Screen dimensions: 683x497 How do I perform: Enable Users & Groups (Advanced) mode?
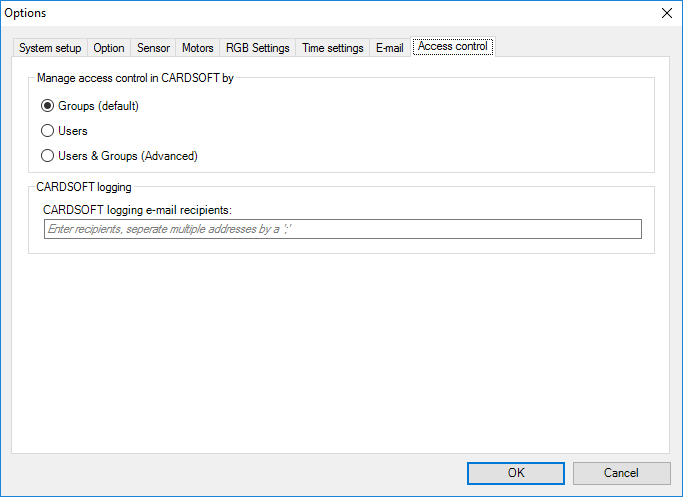click(47, 155)
